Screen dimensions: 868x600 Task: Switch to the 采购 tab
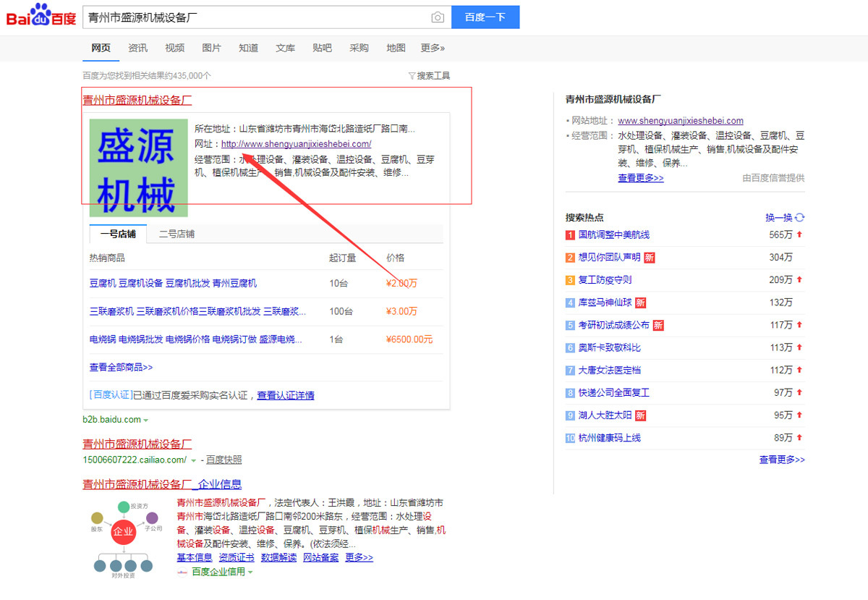[359, 48]
